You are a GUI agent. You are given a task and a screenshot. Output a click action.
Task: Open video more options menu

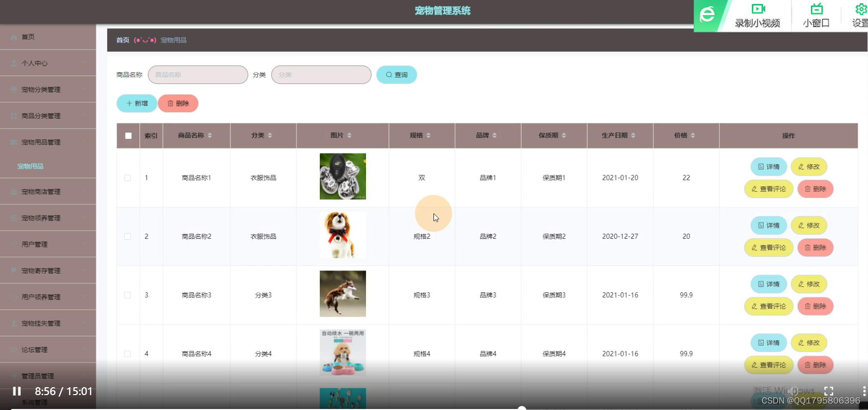[864, 391]
